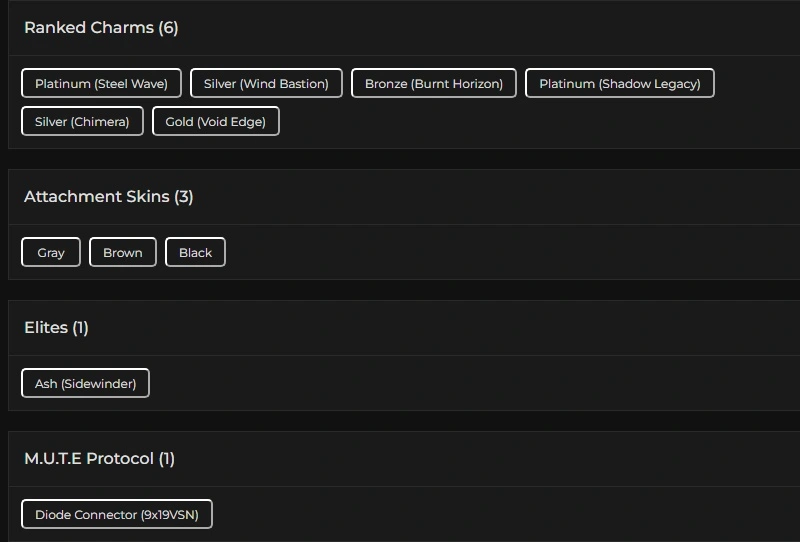This screenshot has height=542, width=800.
Task: Collapse the Ranked Charms section header
Action: (x=90, y=28)
